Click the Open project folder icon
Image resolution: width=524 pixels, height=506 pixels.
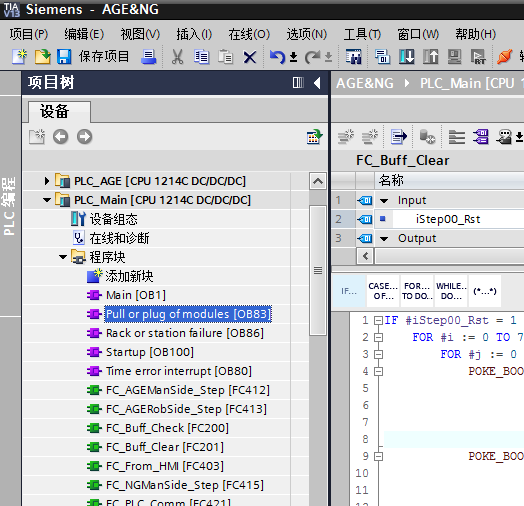42,56
